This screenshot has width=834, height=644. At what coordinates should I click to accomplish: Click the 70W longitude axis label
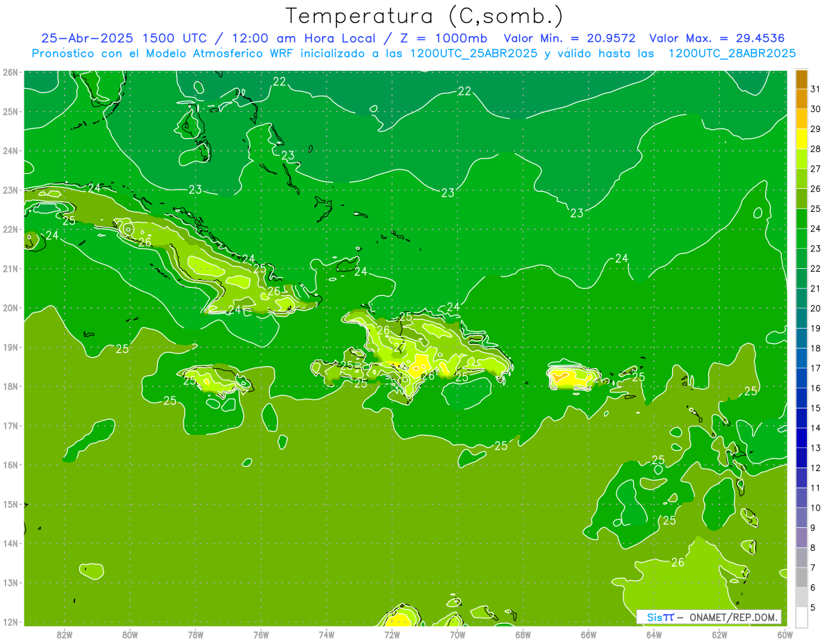point(457,634)
